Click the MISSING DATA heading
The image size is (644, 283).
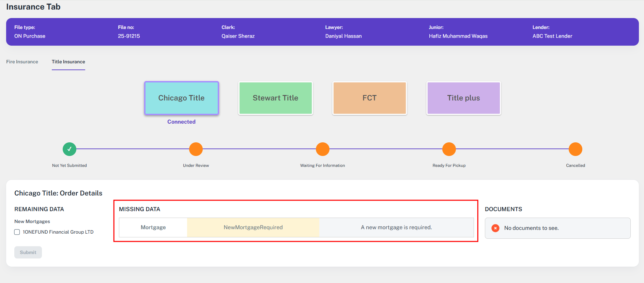coord(140,209)
